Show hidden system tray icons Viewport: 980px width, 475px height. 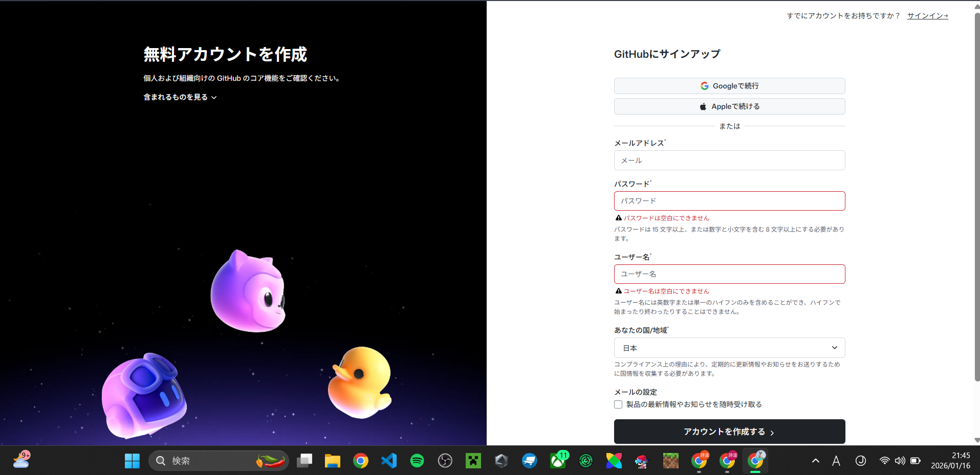coord(816,460)
